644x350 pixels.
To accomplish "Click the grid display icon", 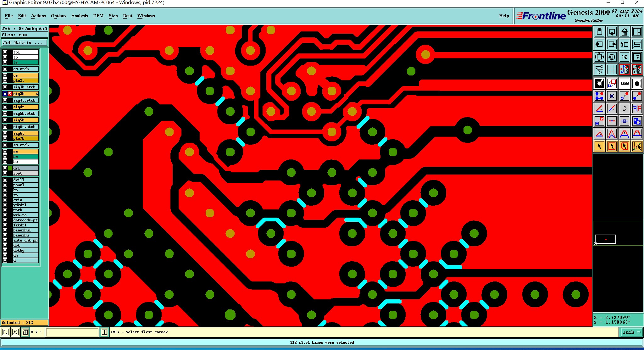I will point(612,69).
